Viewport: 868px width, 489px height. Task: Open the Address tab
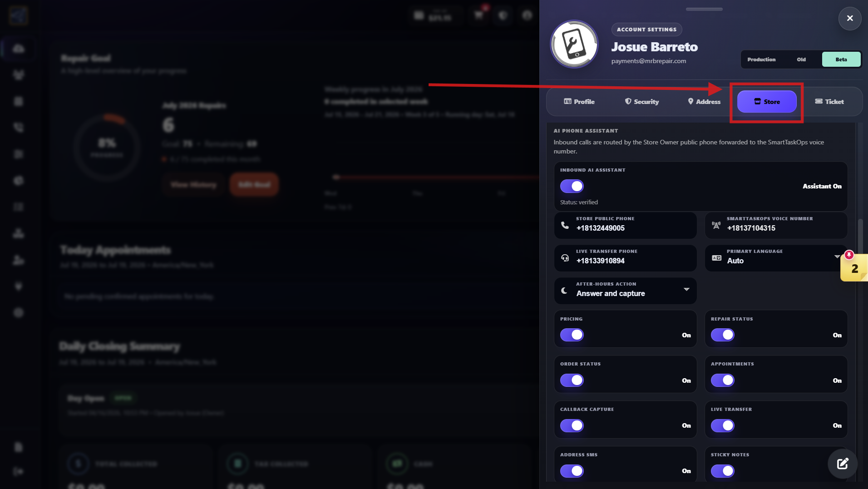tap(704, 102)
